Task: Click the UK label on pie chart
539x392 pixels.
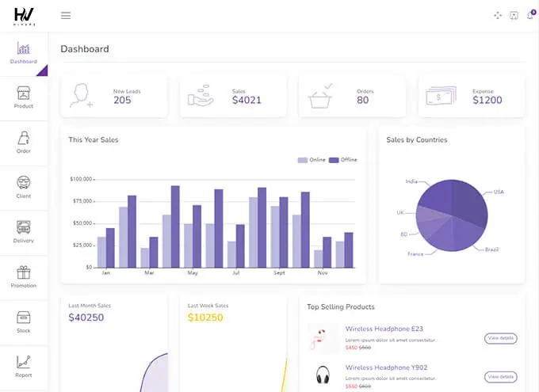Action: pyautogui.click(x=400, y=213)
